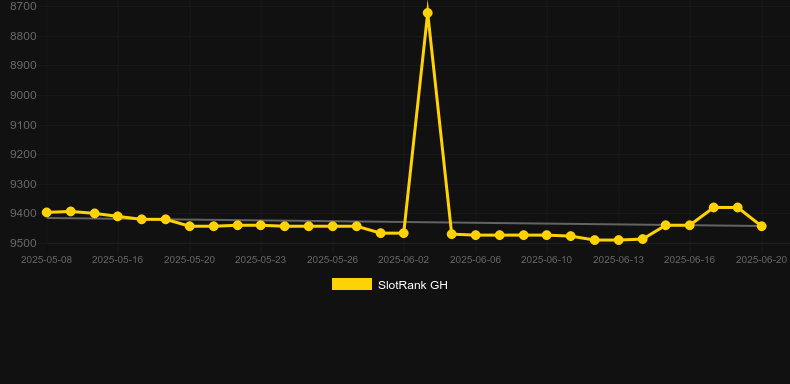Toggle the series via the SlotRank GH legend text
This screenshot has height=384, width=790.
click(x=413, y=285)
